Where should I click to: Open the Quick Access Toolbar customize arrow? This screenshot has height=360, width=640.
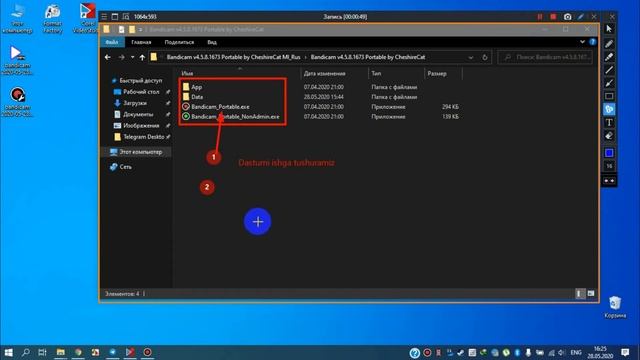(x=140, y=29)
